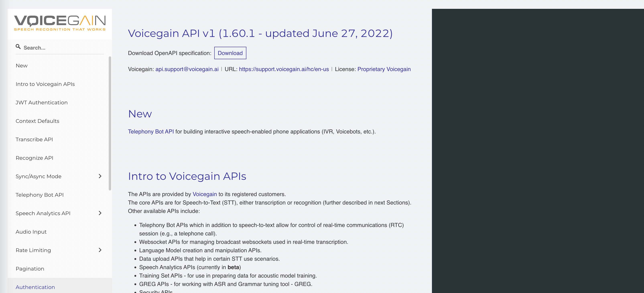
Task: Click the Voicegain API v1 page title
Action: [x=260, y=34]
